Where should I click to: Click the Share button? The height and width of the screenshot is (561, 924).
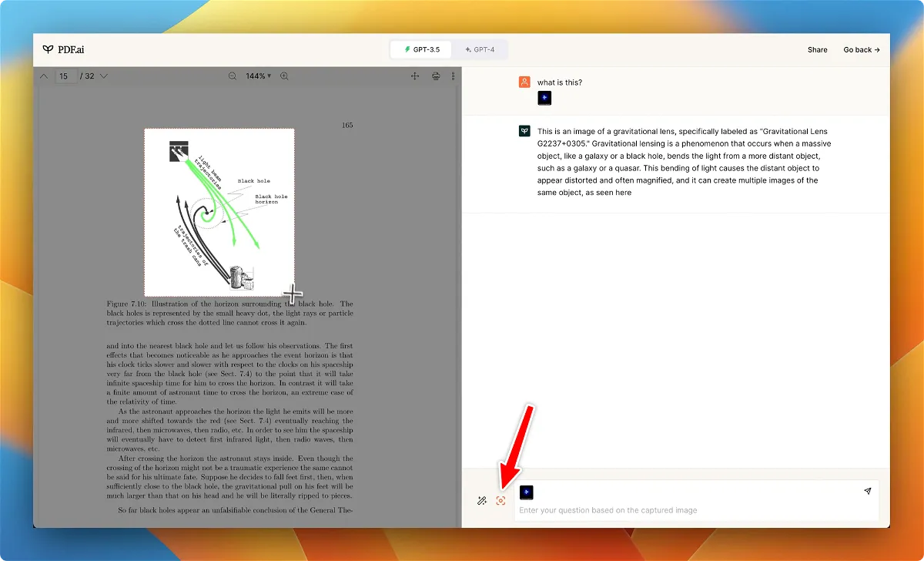click(x=817, y=49)
